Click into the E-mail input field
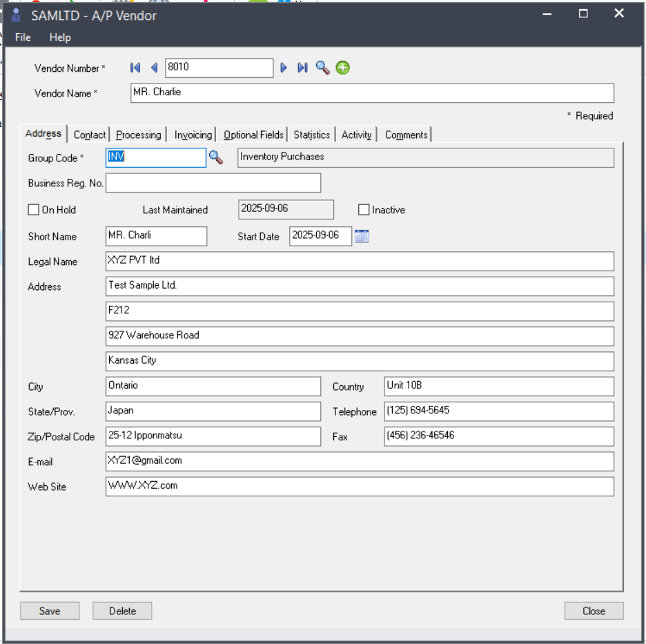Screen dimensions: 646x644 (359, 461)
